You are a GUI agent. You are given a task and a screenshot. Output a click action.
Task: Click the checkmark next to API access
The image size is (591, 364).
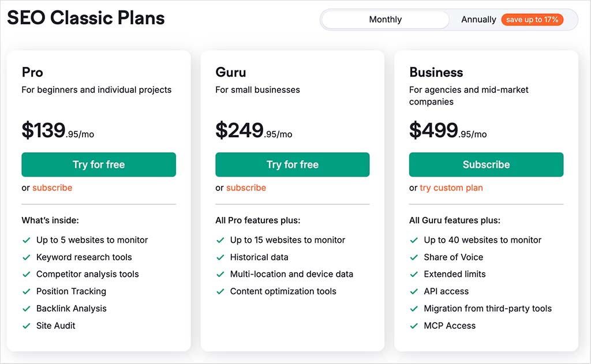(x=414, y=292)
